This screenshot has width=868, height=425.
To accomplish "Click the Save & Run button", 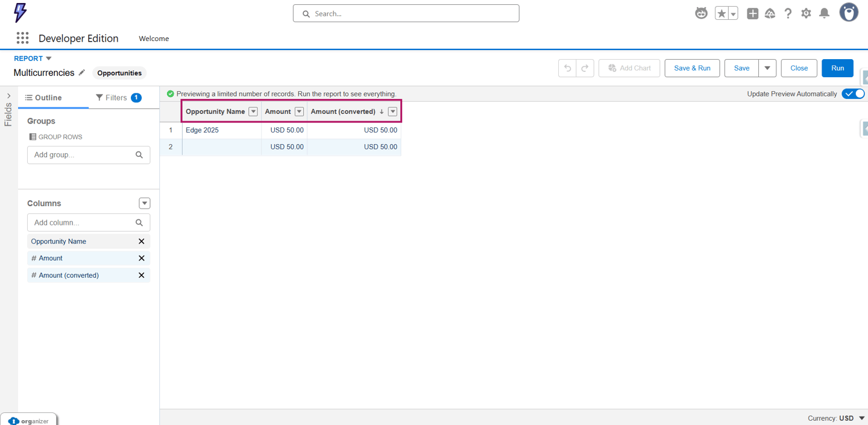I will coord(692,68).
